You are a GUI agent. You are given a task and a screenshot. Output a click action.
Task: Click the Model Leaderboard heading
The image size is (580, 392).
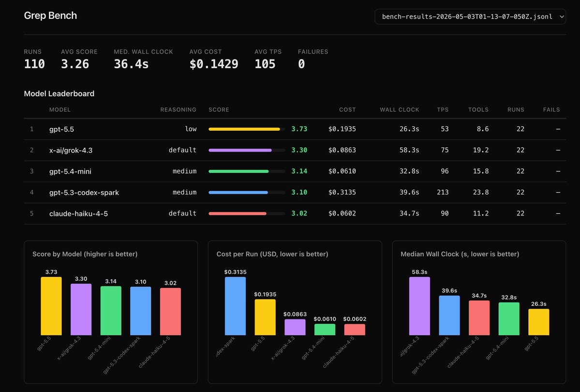pyautogui.click(x=59, y=94)
